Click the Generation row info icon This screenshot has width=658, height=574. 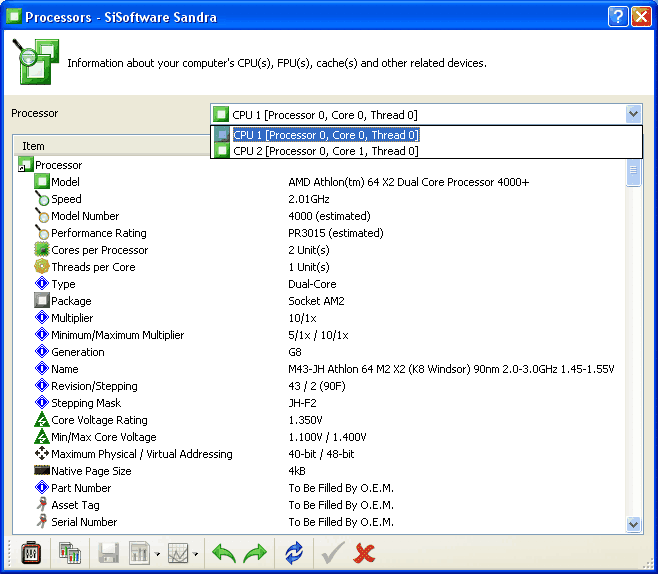42,352
